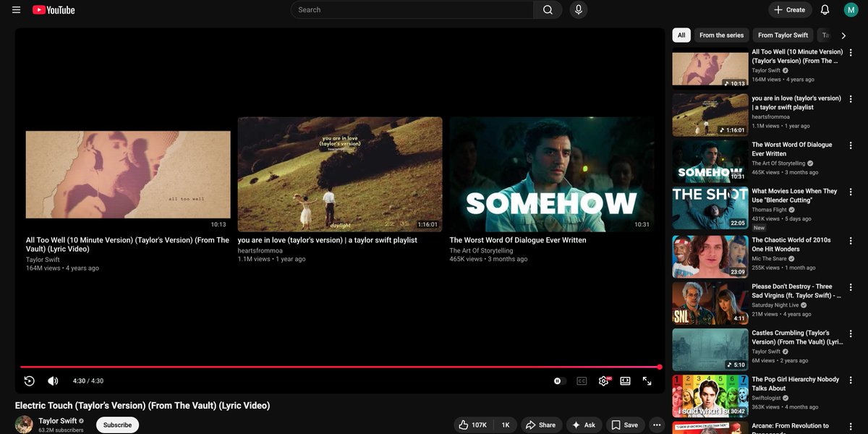The image size is (868, 434).
Task: Click Mic The Snare channel name
Action: (x=770, y=258)
